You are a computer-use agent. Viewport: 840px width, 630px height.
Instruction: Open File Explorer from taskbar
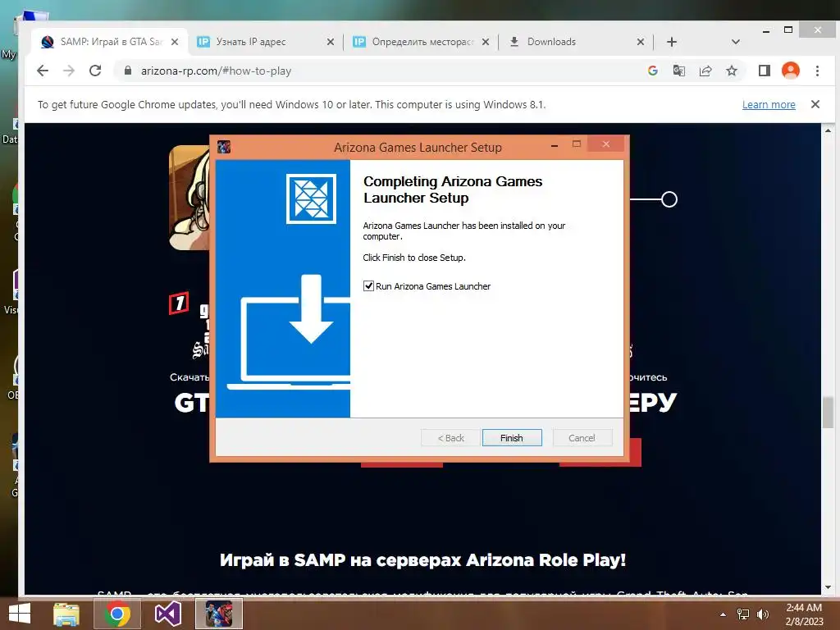(x=66, y=614)
